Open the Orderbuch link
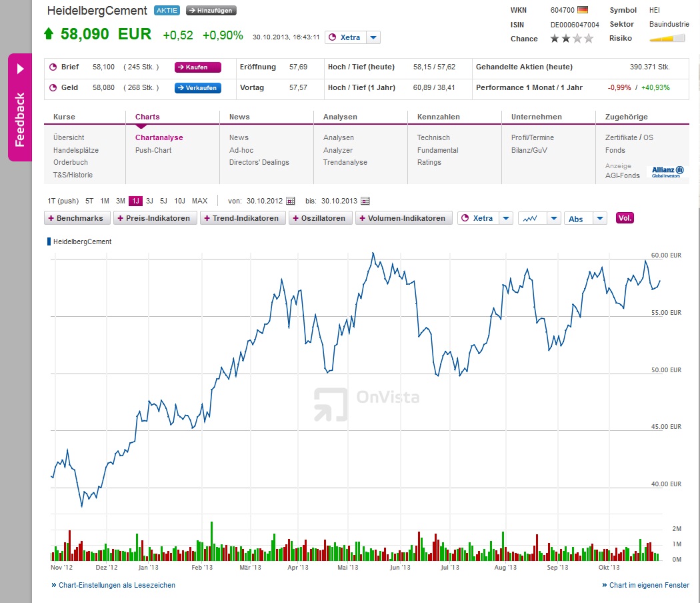Image resolution: width=700 pixels, height=603 pixels. tap(71, 162)
